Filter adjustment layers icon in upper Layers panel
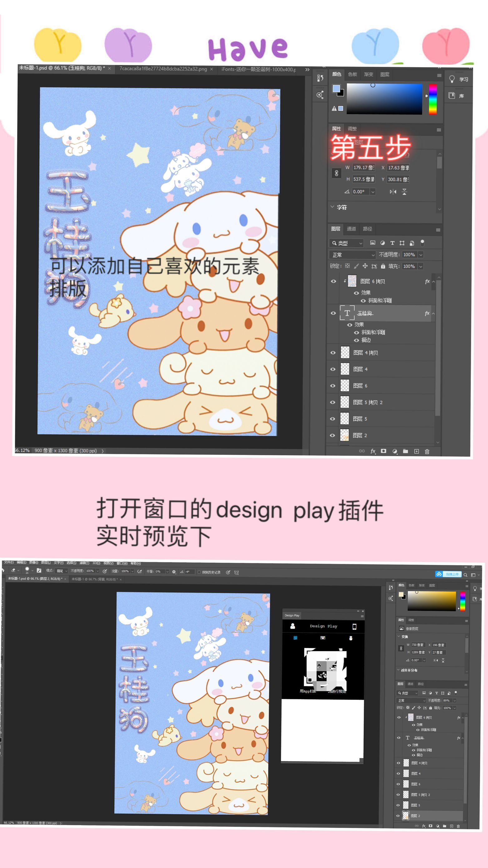Viewport: 488px width, 868px height. tap(382, 242)
